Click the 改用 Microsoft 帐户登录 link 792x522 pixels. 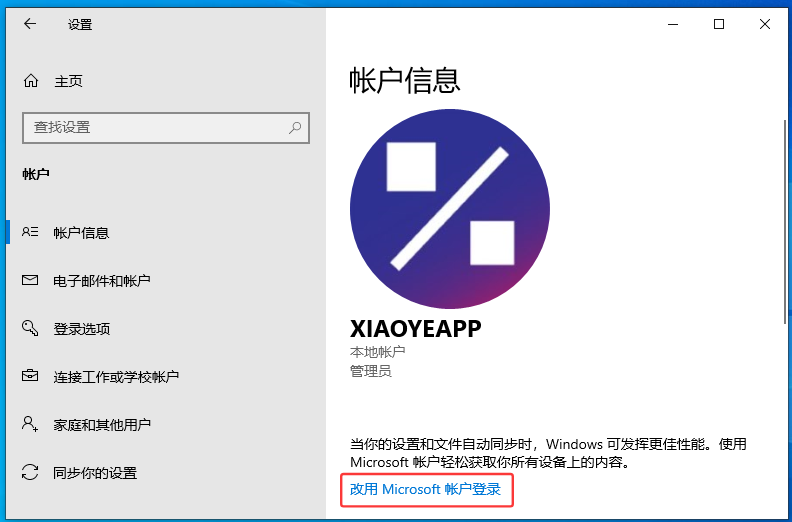(x=426, y=489)
